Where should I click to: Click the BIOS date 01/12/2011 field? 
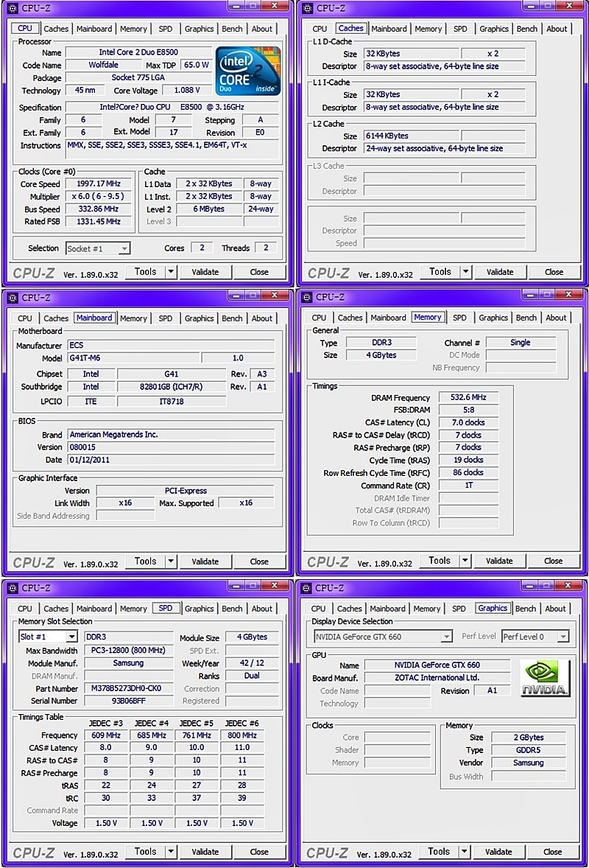(171, 460)
